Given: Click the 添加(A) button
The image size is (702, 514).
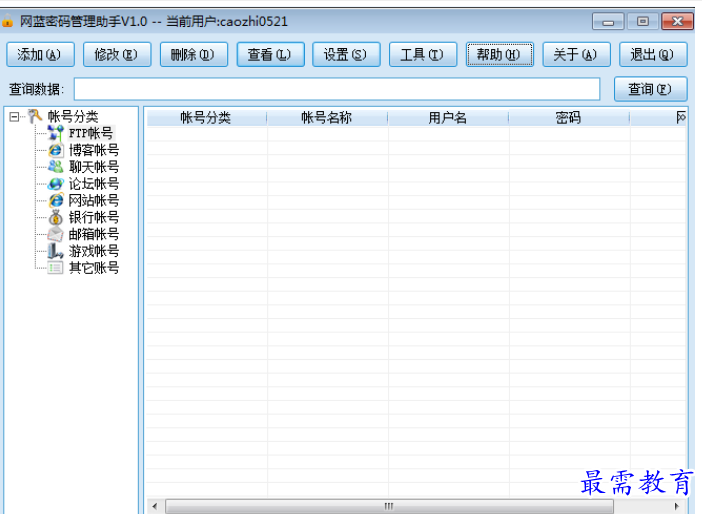Looking at the screenshot, I should (40, 55).
